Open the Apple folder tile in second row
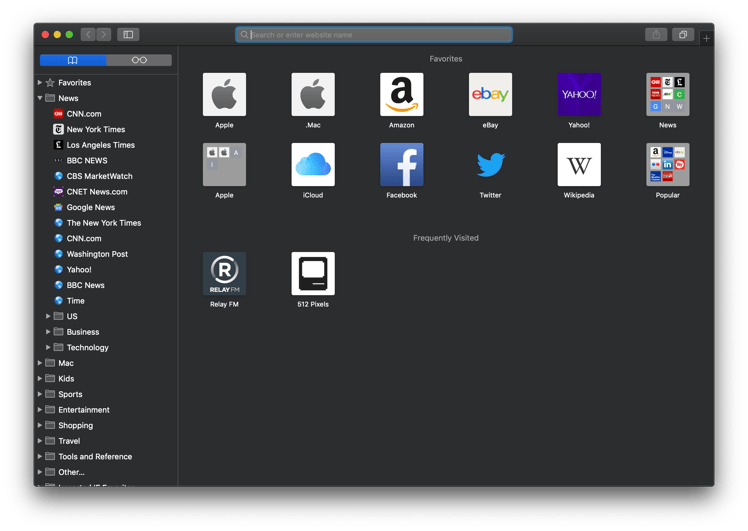748x531 pixels. [224, 165]
